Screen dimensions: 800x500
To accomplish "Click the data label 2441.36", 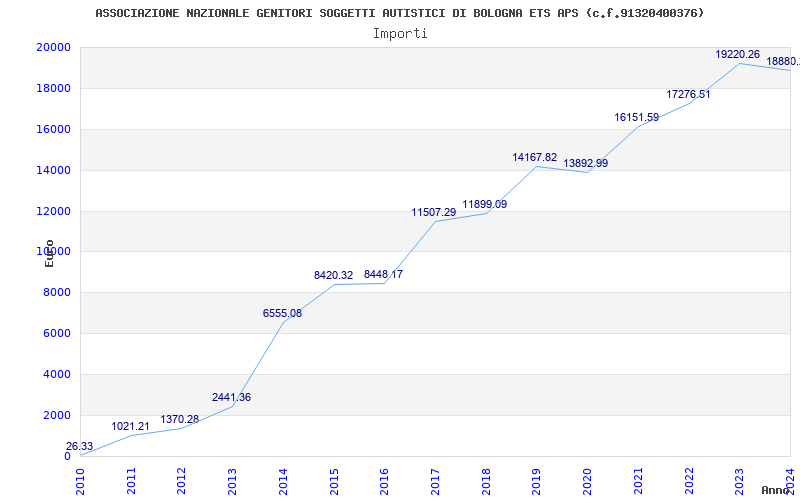I will click(232, 397).
